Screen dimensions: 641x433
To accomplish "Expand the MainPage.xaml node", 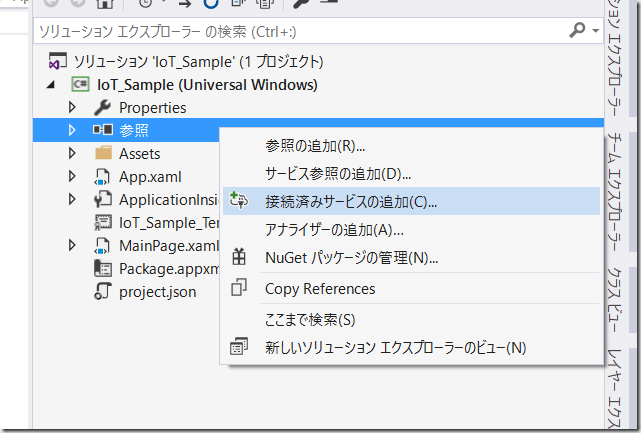I will pos(72,245).
